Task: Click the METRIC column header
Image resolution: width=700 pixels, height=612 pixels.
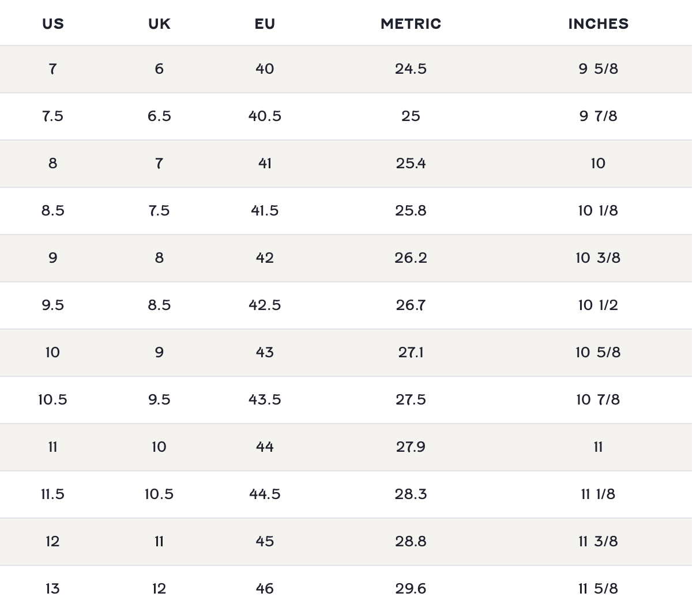Action: coord(411,24)
